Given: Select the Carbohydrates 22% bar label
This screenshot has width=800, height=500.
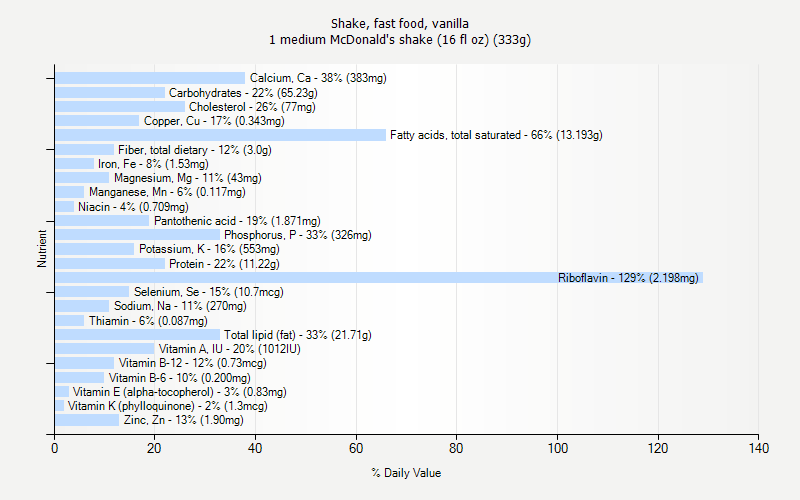Looking at the screenshot, I should click(243, 93).
